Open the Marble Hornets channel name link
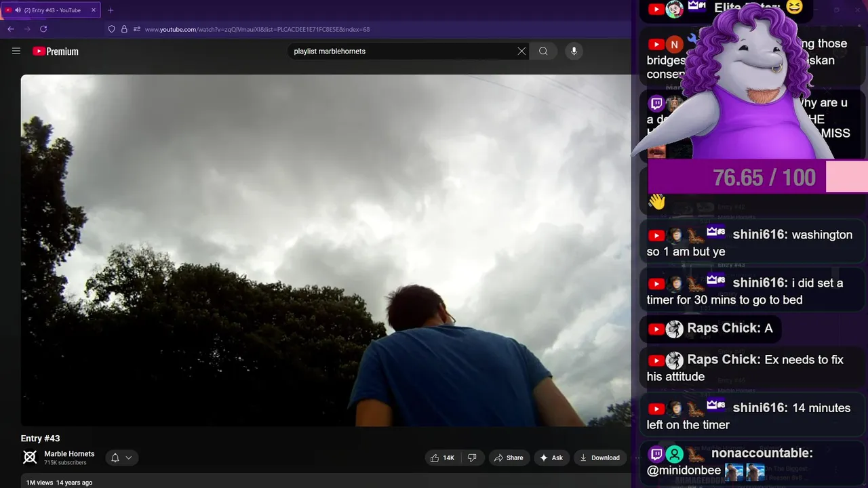Viewport: 868px width, 488px height. pyautogui.click(x=69, y=454)
